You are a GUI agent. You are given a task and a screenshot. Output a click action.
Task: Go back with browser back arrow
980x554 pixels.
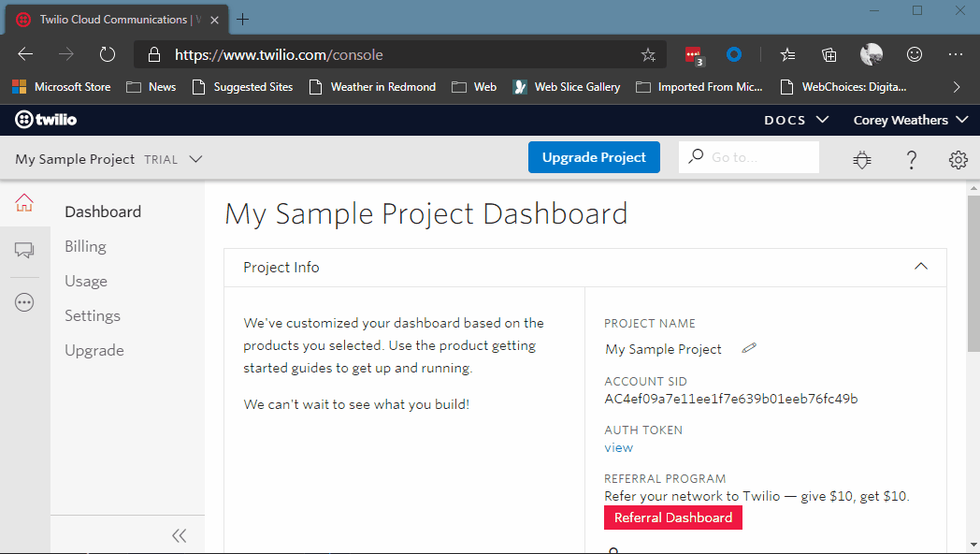tap(25, 54)
